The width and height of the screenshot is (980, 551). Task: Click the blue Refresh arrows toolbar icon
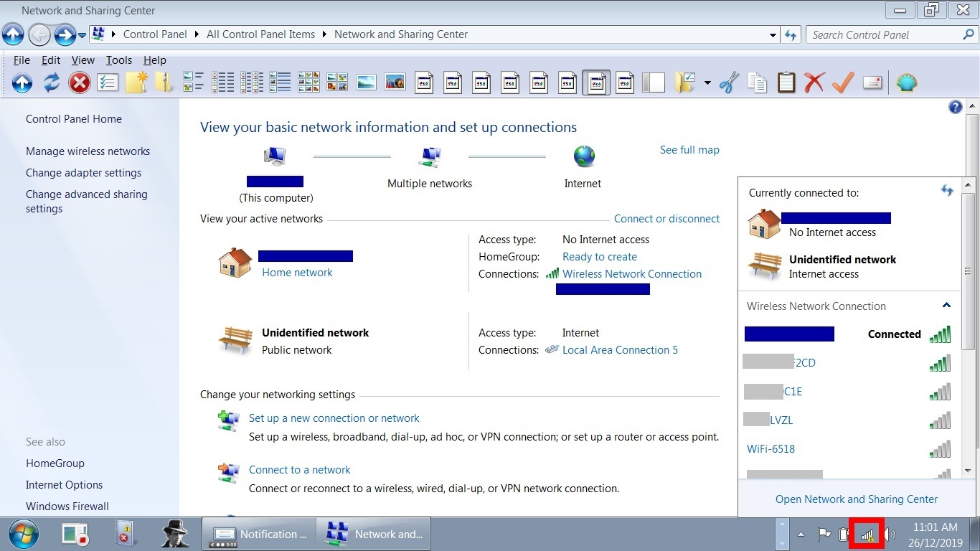[x=51, y=83]
